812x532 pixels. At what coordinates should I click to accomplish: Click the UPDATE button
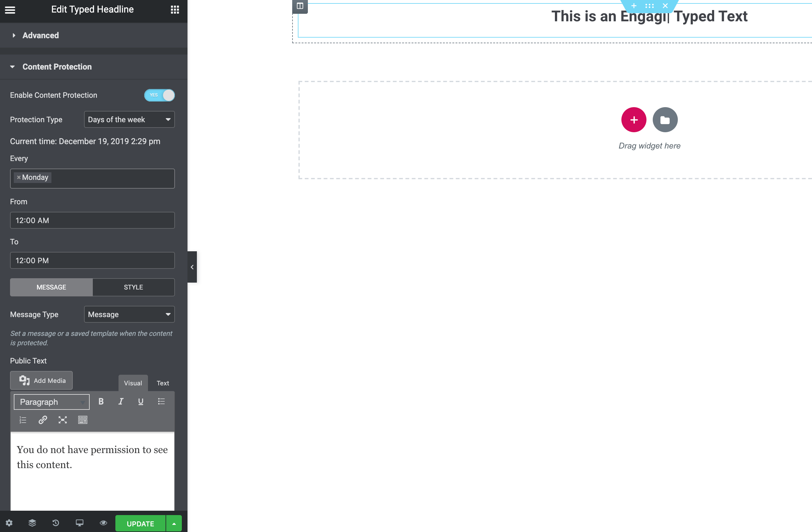point(140,523)
